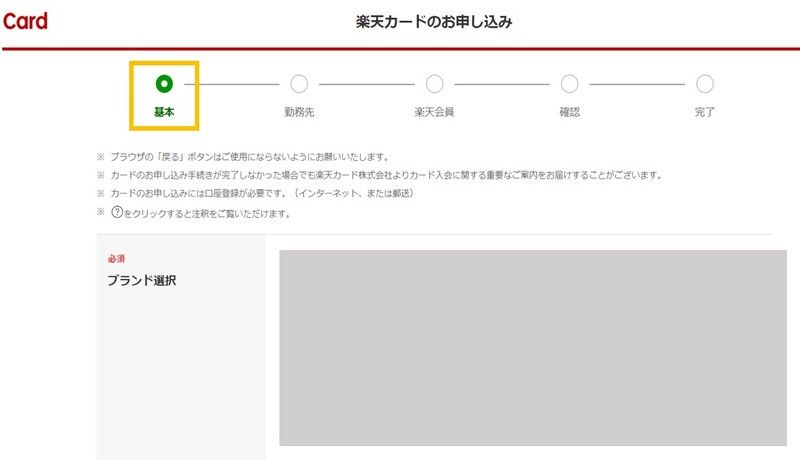This screenshot has height=460, width=800.
Task: Click the 楽天カードのお申し込み page title
Action: (x=434, y=21)
